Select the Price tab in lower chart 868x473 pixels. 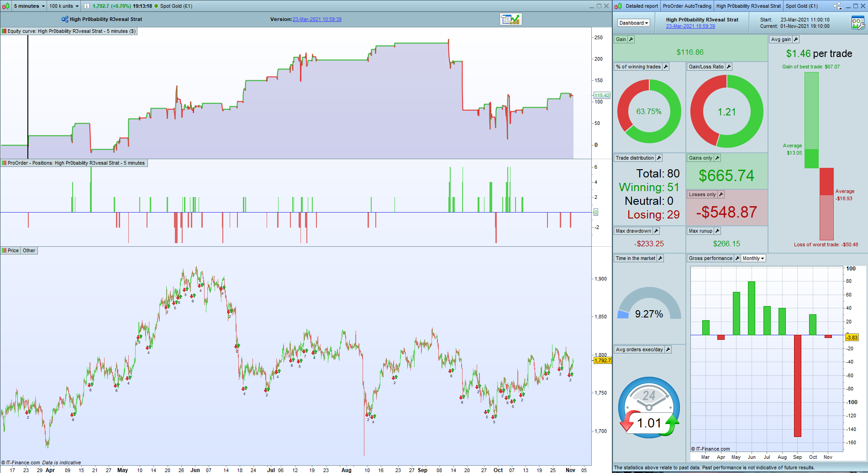pyautogui.click(x=13, y=250)
